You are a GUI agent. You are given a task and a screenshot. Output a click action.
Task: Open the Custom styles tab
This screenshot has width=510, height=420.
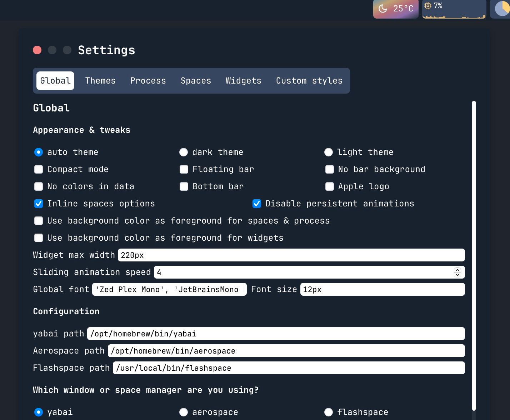coord(309,81)
